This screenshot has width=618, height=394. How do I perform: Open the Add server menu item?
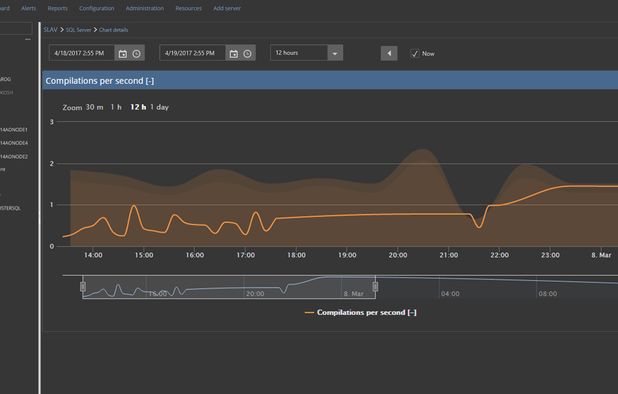[227, 8]
